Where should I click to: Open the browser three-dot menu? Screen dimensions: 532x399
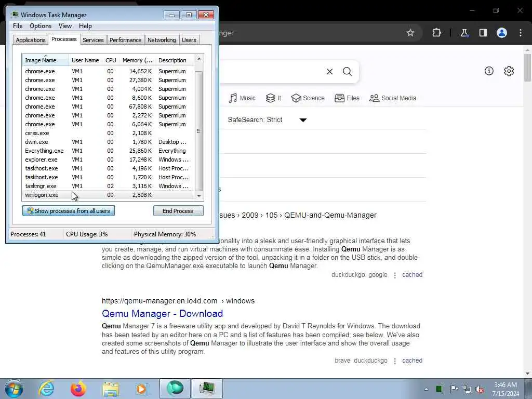pos(521,33)
